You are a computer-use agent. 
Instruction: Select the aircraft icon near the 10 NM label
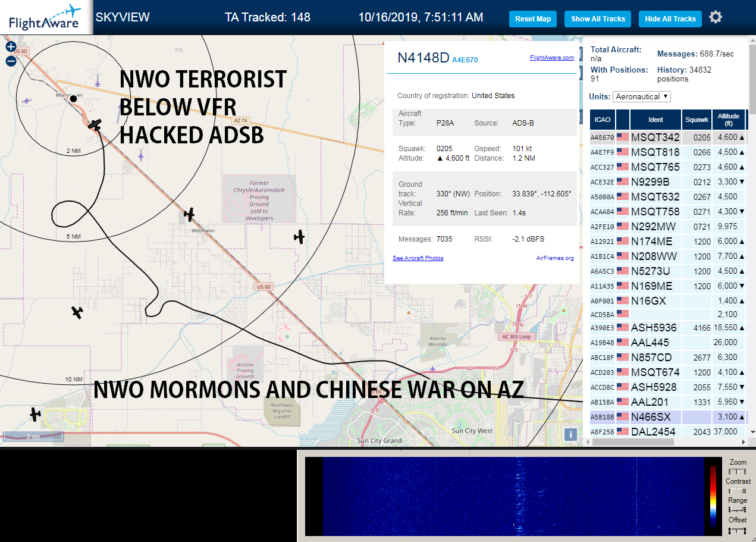35,413
